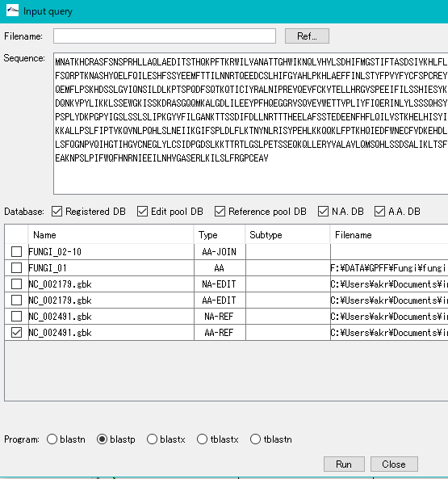Select the tblastx program
Image resolution: width=448 pixels, height=479 pixels.
point(202,439)
